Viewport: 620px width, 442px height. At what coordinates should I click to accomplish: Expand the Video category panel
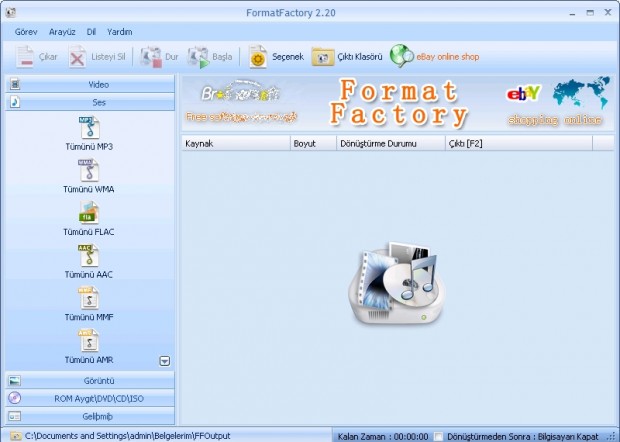tap(90, 84)
